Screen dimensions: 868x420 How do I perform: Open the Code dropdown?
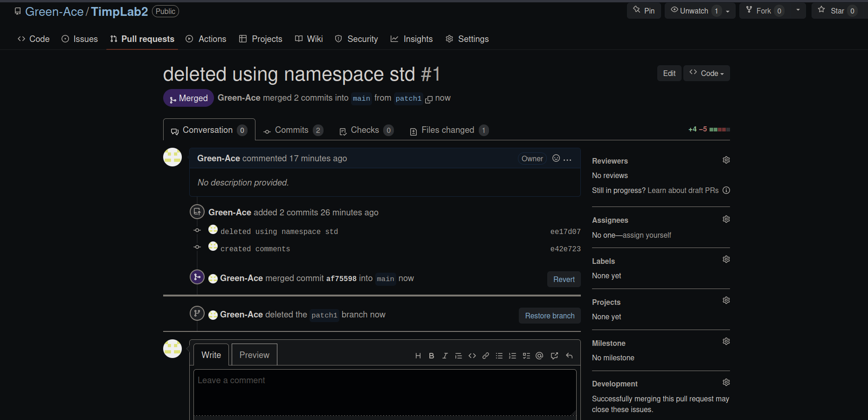tap(706, 73)
